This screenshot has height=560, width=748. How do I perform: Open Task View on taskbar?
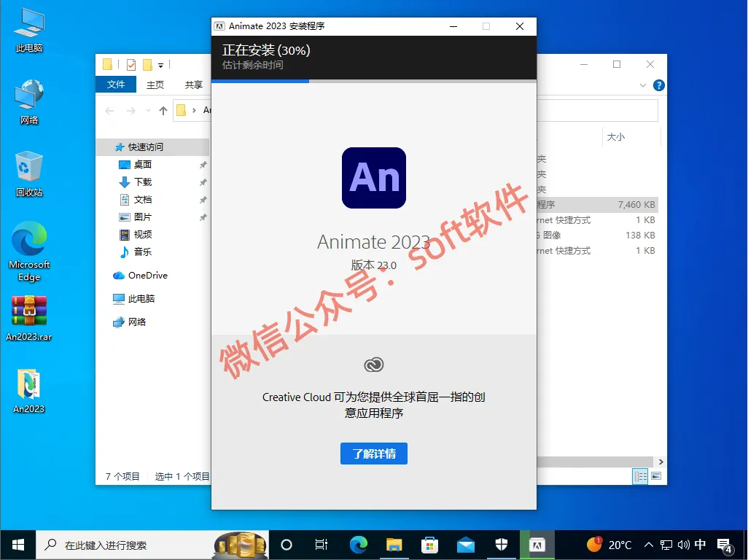click(321, 545)
